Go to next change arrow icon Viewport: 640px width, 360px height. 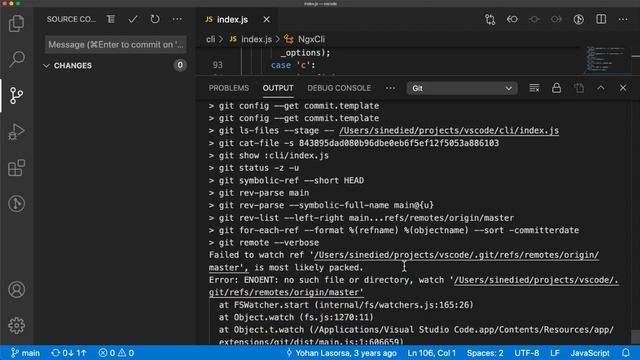tap(556, 19)
